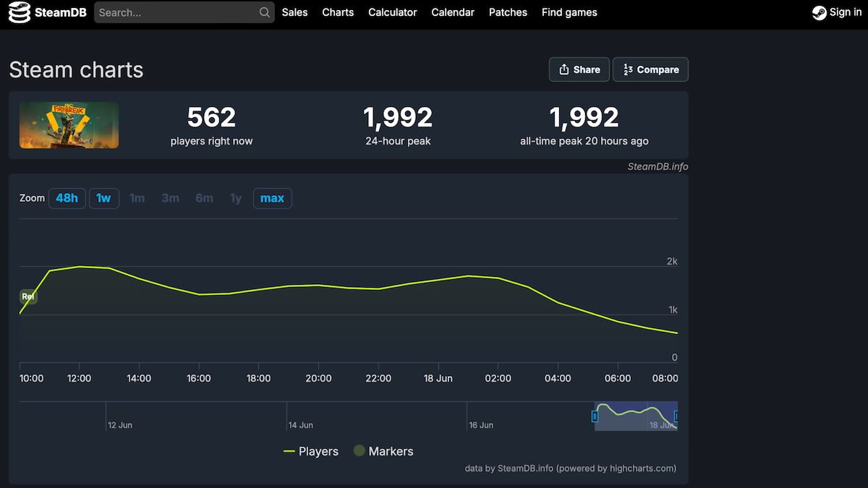
Task: Open the Patches page
Action: point(508,12)
